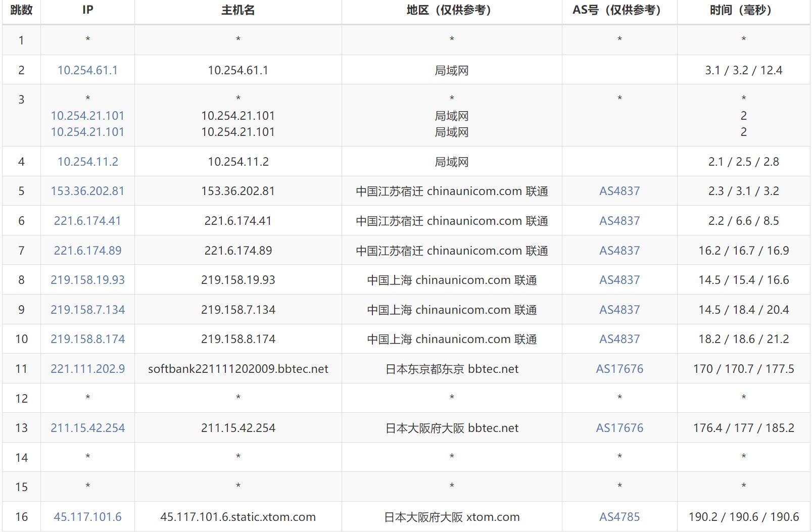Open AS4837 link in hop 7 row
Viewport: 812px width, 532px height.
tap(619, 251)
